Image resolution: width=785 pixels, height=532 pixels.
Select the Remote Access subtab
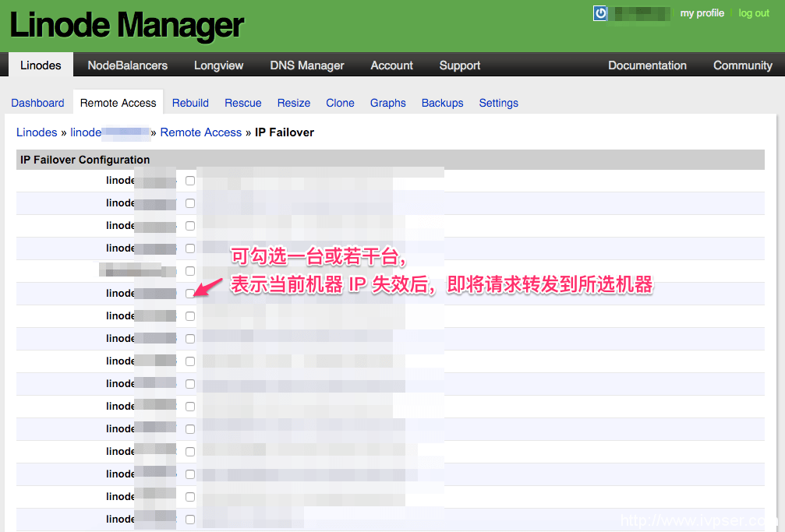coord(118,103)
